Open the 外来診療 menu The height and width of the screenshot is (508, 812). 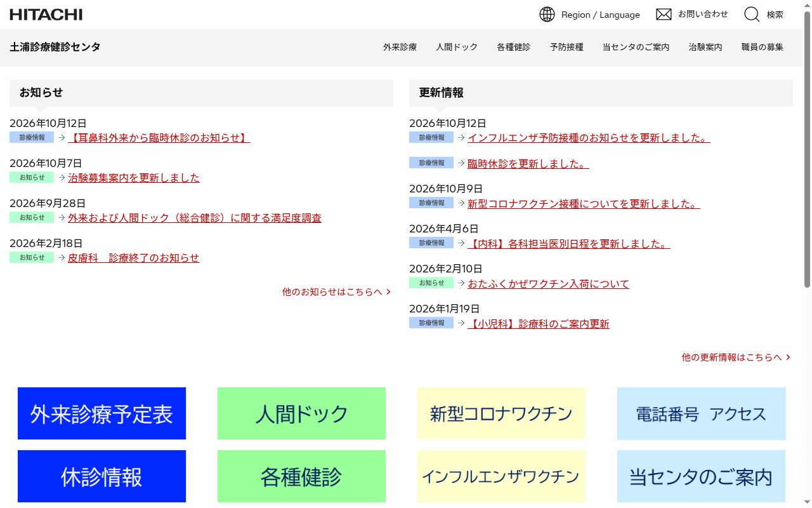(400, 47)
